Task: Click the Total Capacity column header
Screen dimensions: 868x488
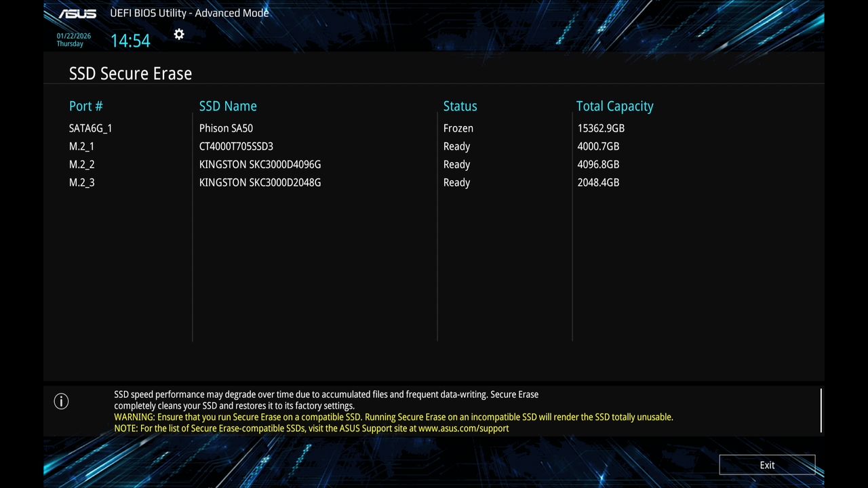Action: point(614,106)
